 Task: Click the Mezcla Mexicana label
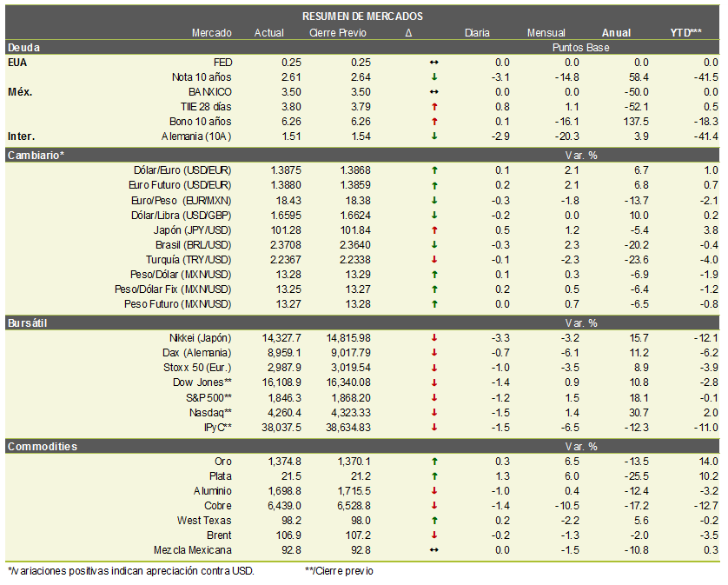coord(193,550)
